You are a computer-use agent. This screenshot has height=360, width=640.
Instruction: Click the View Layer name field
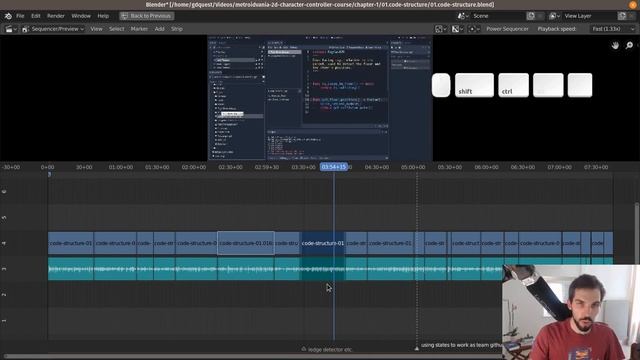click(x=589, y=16)
